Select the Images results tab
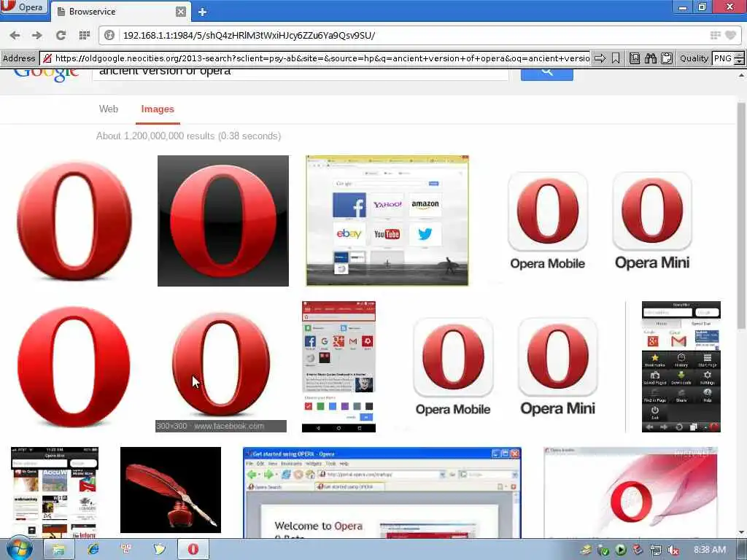The width and height of the screenshot is (747, 560). point(158,109)
